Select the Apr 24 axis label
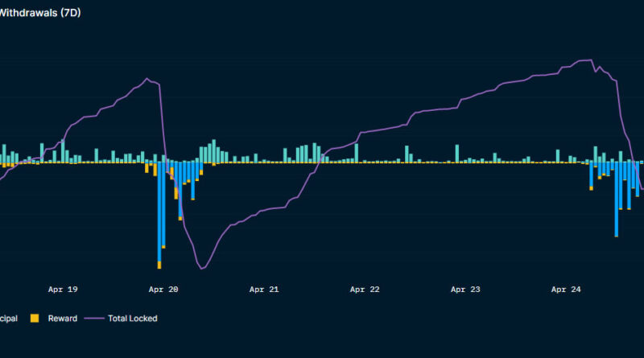 click(566, 290)
